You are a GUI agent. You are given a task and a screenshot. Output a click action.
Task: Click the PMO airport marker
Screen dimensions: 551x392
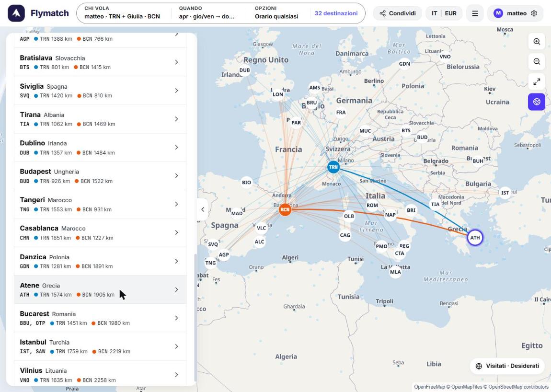pyautogui.click(x=381, y=246)
